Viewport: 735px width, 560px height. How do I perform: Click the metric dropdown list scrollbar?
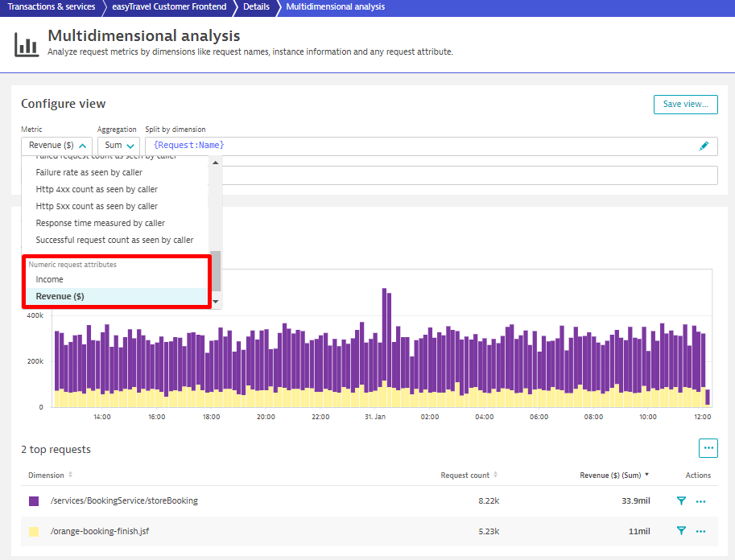pyautogui.click(x=215, y=270)
